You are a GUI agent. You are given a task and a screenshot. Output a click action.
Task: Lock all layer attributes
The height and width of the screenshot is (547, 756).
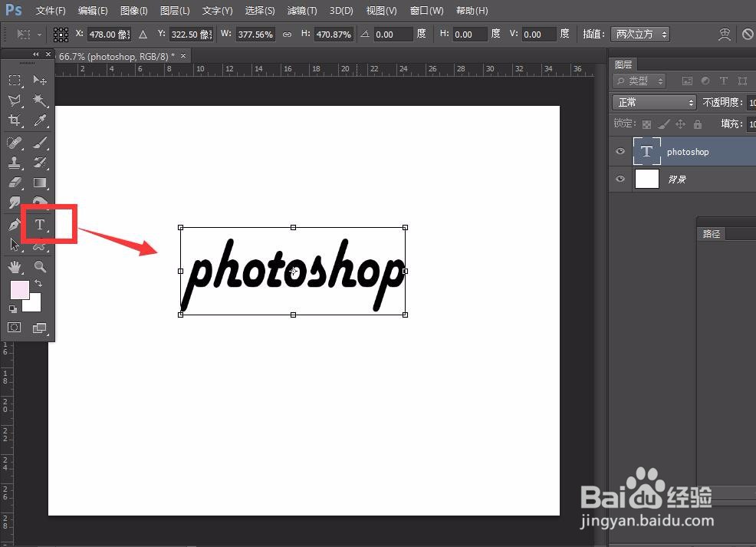point(697,124)
